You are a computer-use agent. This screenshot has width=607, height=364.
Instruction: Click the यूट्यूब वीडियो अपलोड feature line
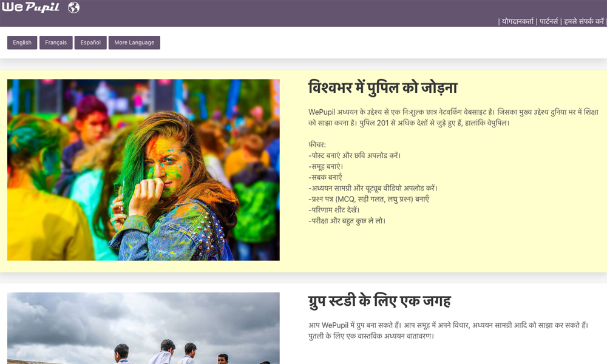pos(373,188)
